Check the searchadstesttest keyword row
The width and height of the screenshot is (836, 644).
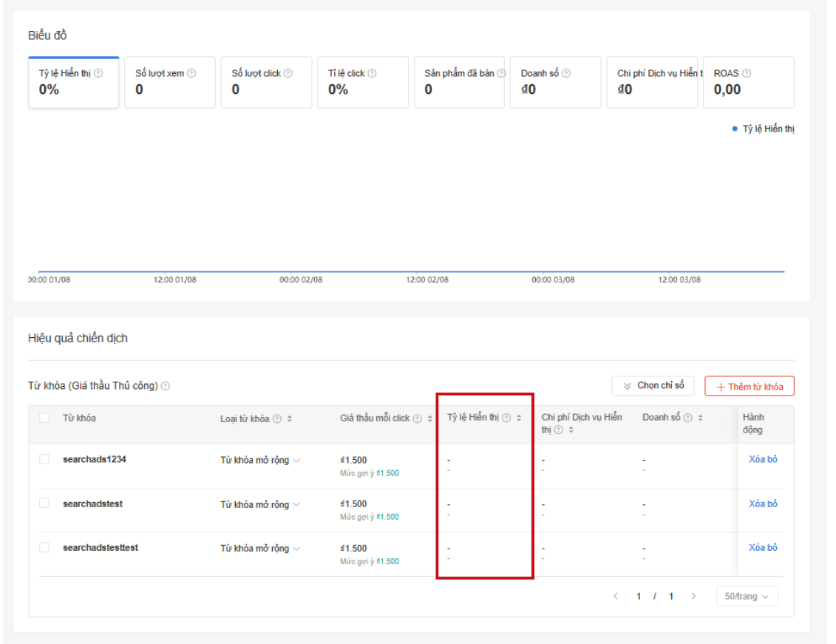45,547
